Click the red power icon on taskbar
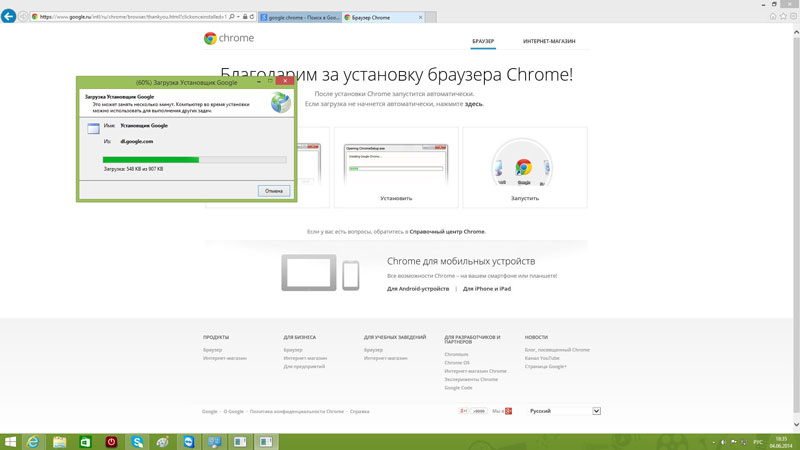 pos(111,442)
